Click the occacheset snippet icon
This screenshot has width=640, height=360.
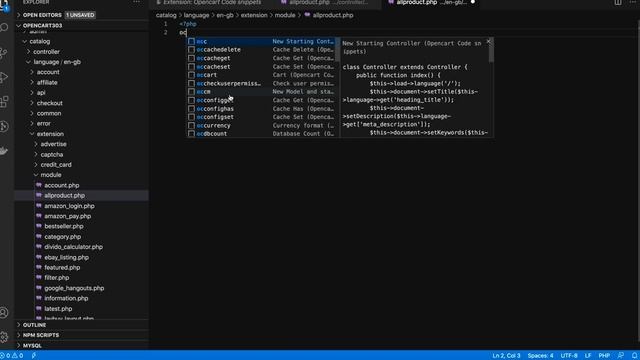pyautogui.click(x=191, y=67)
